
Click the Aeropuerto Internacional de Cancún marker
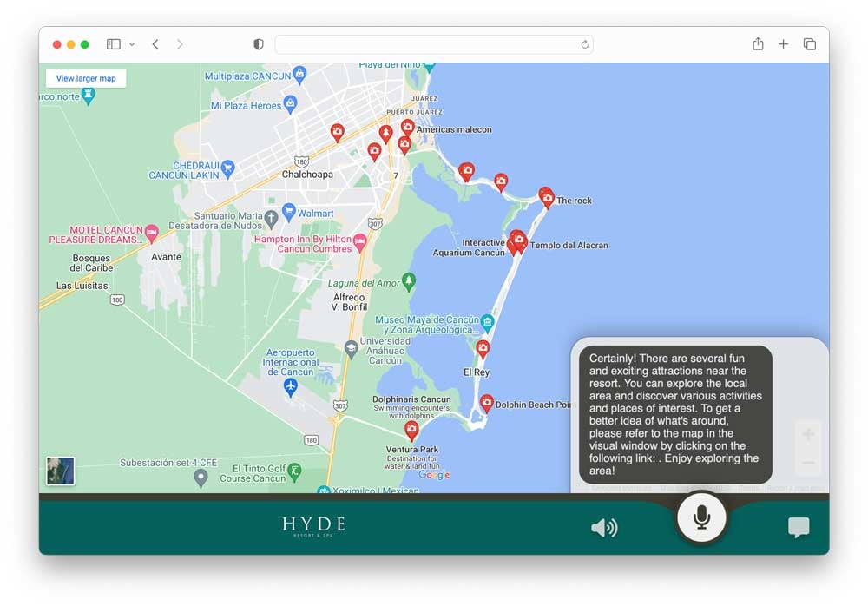point(291,385)
